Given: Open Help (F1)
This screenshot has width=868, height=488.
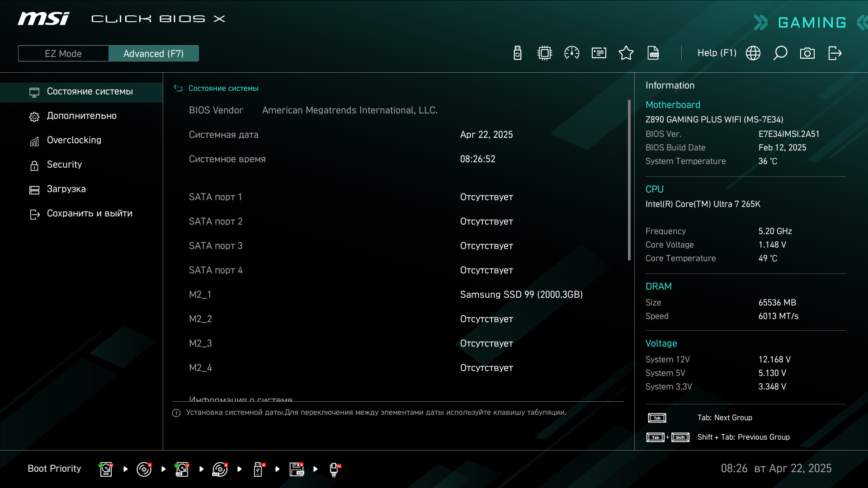Looking at the screenshot, I should click(x=717, y=53).
